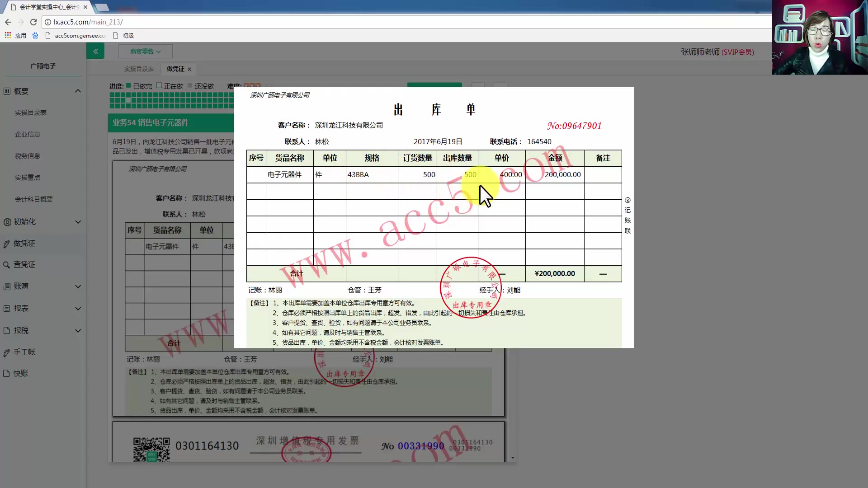This screenshot has width=868, height=488.
Task: Select the white in-progress task square
Action: (x=128, y=100)
